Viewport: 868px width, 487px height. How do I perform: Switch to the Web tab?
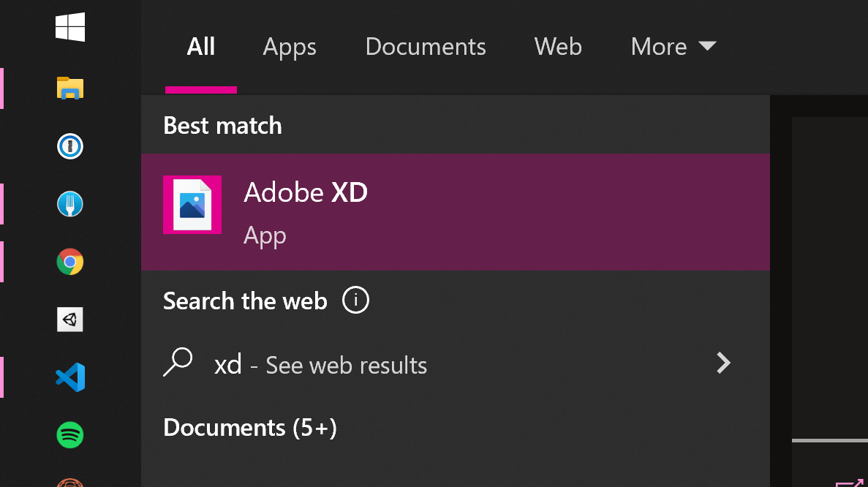558,46
